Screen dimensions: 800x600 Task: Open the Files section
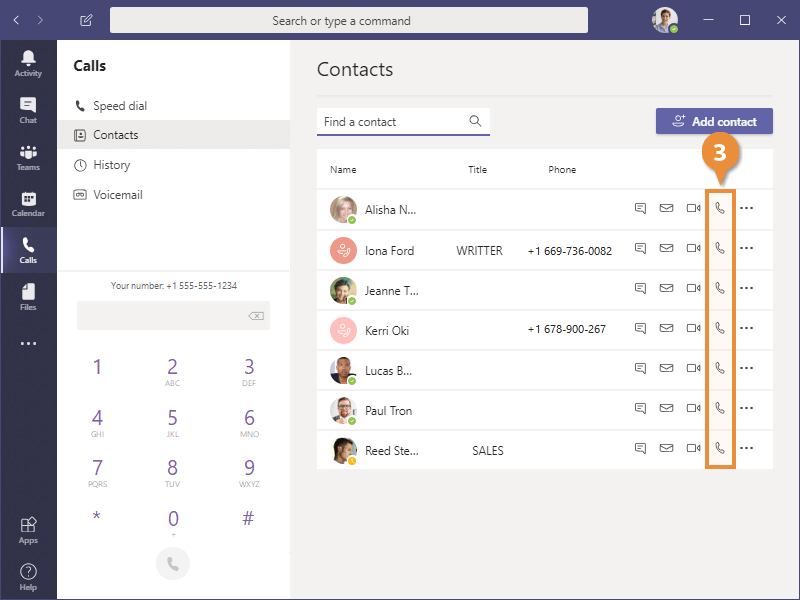click(x=28, y=297)
